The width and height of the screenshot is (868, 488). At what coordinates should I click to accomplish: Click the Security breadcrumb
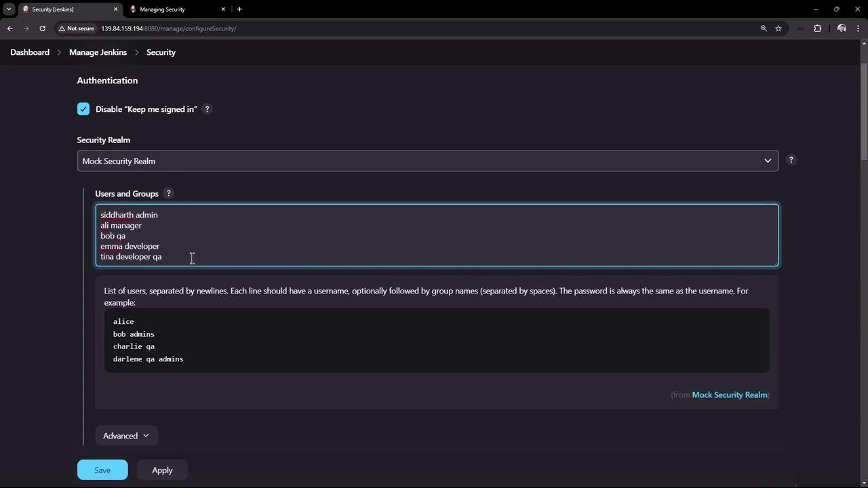pyautogui.click(x=161, y=52)
